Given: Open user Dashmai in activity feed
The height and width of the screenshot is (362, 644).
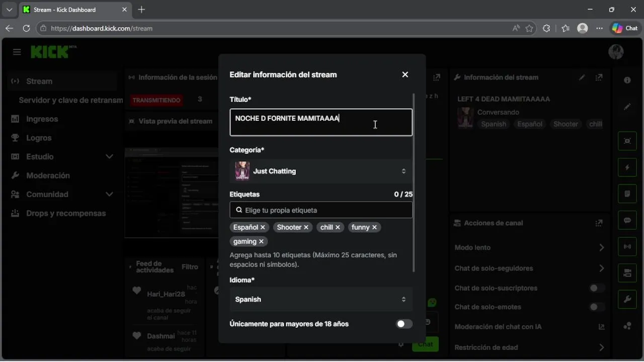Looking at the screenshot, I should pyautogui.click(x=161, y=336).
